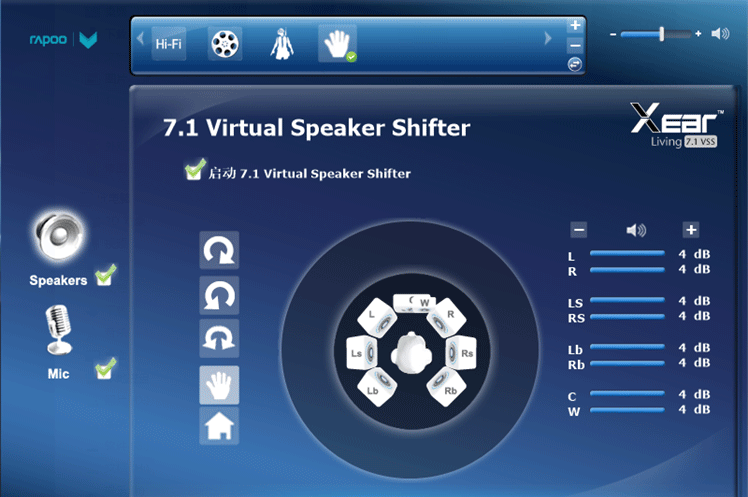Open the Mic settings section
The height and width of the screenshot is (497, 748).
click(59, 330)
